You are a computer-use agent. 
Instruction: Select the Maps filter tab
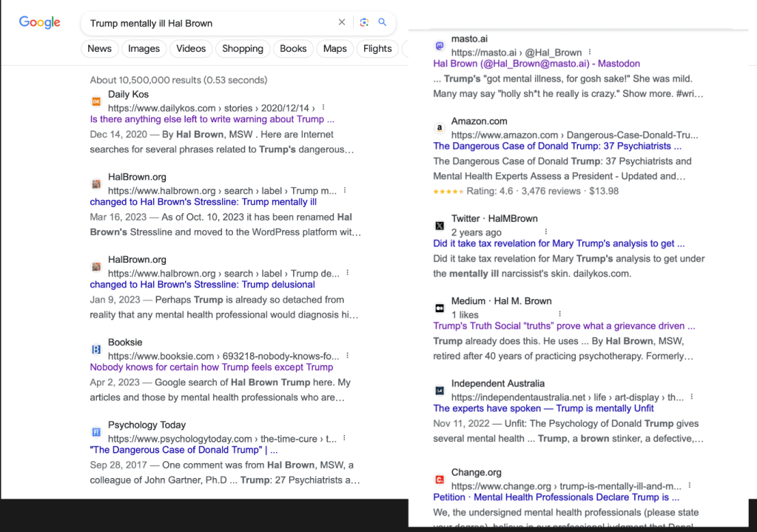point(334,49)
